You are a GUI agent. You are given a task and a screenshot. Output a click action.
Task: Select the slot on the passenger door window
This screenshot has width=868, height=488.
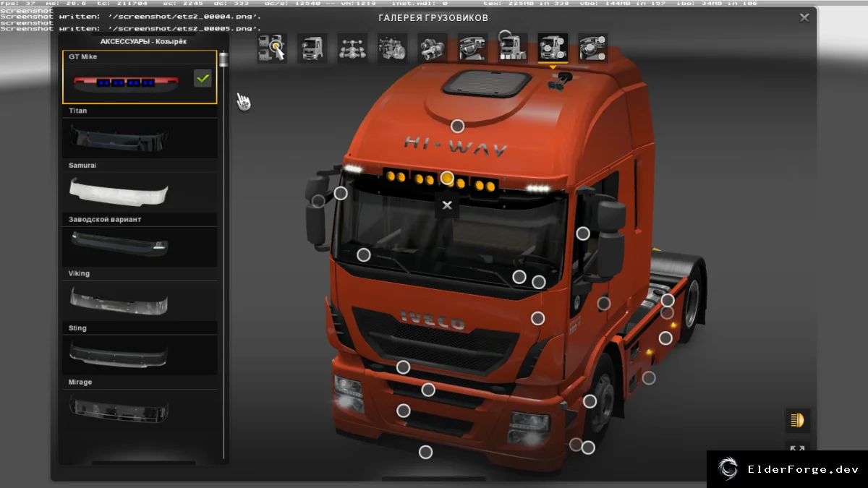click(x=582, y=234)
